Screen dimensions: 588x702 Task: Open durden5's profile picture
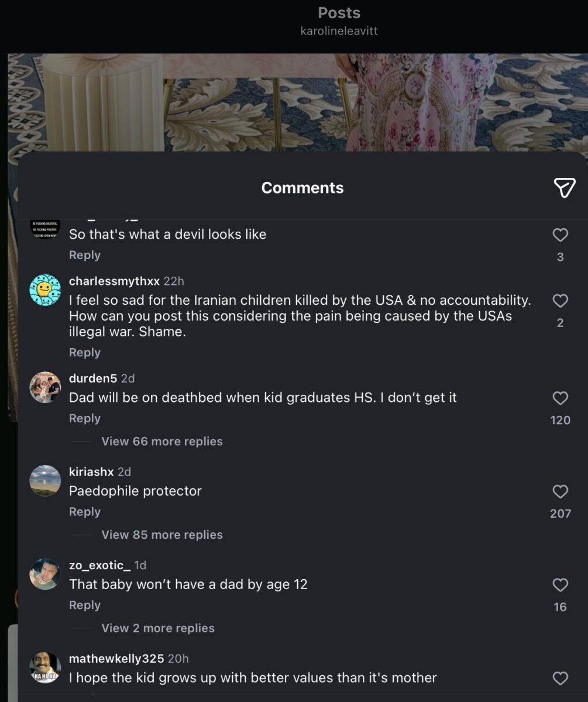(x=45, y=387)
